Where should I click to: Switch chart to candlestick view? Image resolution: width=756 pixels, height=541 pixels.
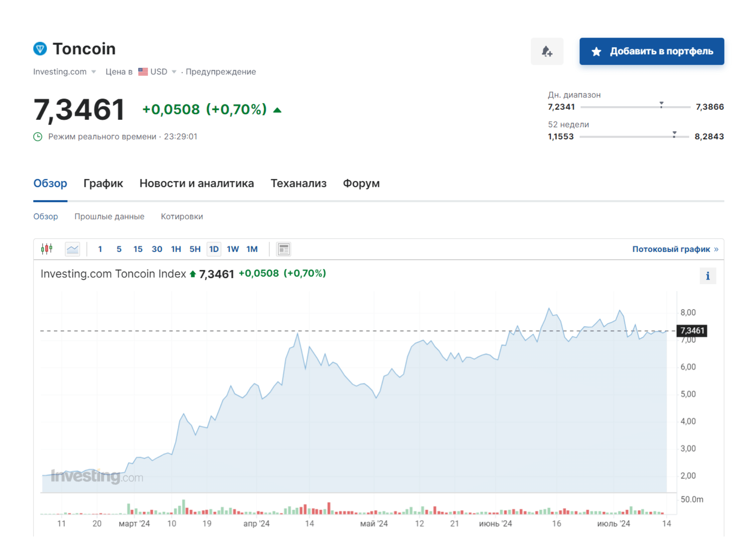[x=47, y=249]
